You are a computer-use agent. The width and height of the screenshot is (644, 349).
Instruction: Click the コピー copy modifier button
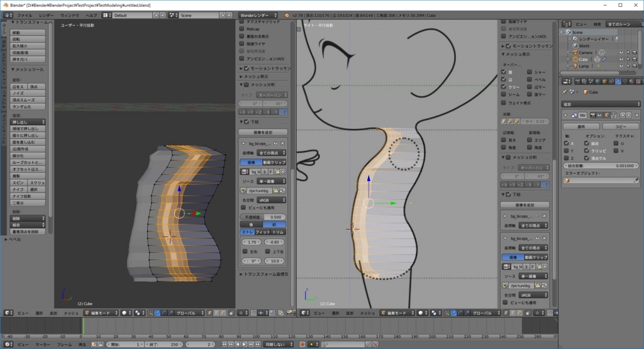(x=621, y=126)
